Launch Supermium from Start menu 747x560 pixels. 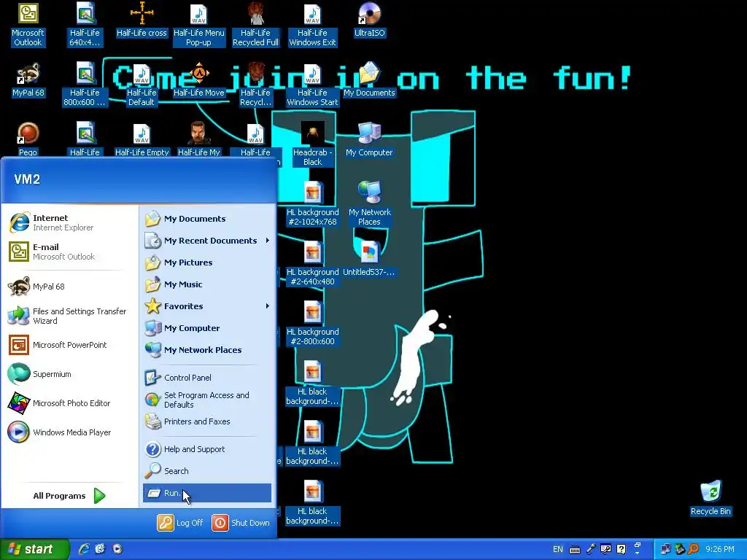point(69,374)
